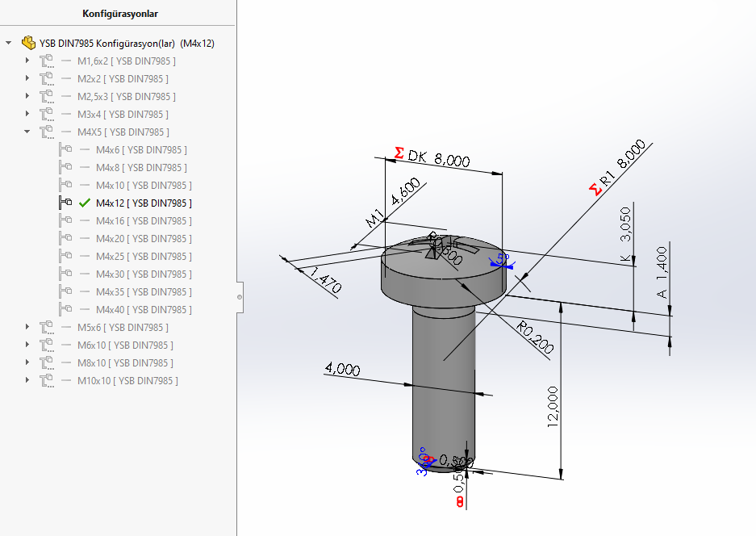Image resolution: width=756 pixels, height=536 pixels.
Task: Click the green checkmark beside M4x12
Action: coord(85,203)
